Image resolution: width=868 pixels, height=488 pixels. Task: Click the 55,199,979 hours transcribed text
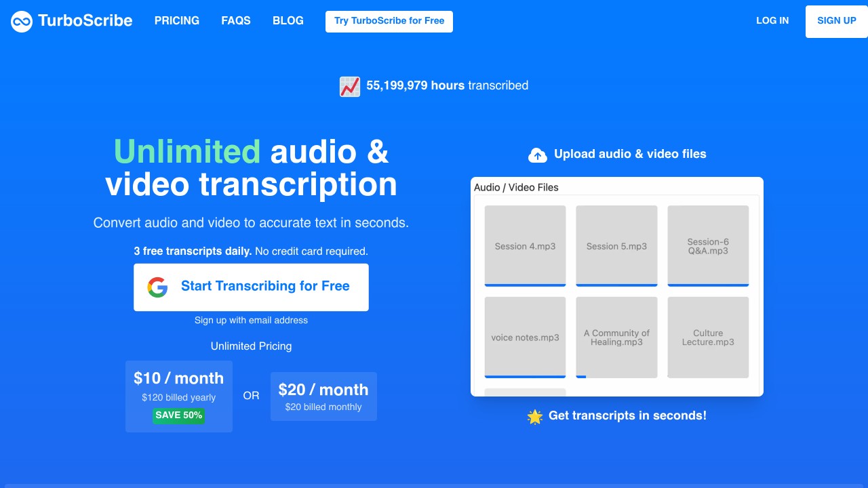[x=448, y=85]
